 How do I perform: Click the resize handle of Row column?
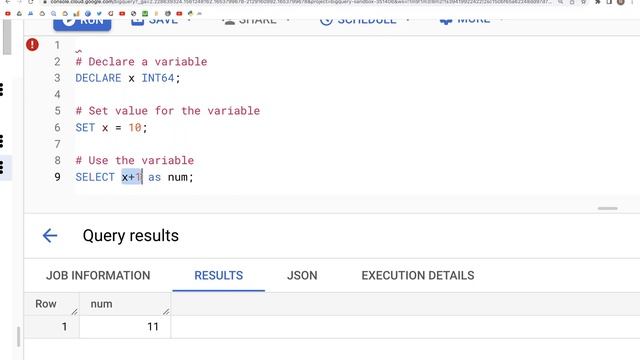(74, 312)
